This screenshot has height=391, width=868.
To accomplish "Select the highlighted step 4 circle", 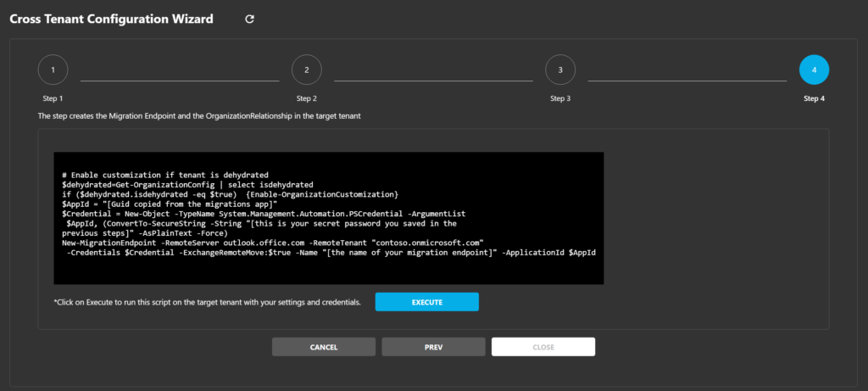I will pos(814,70).
